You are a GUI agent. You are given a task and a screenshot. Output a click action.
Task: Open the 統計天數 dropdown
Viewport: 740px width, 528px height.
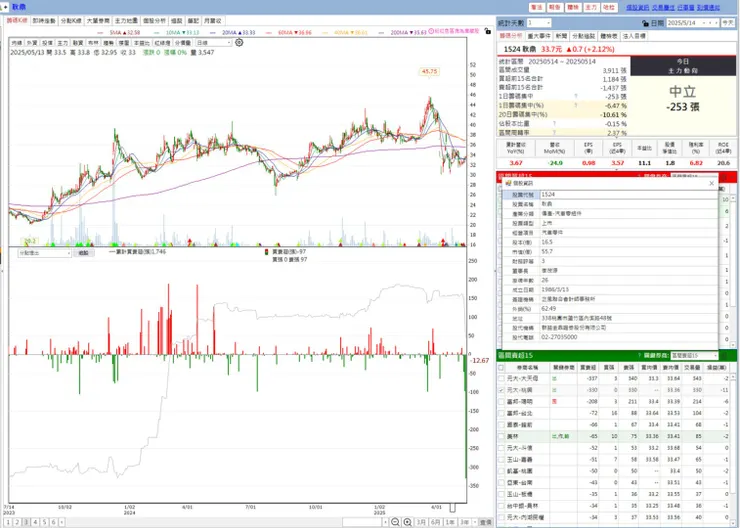click(x=539, y=23)
